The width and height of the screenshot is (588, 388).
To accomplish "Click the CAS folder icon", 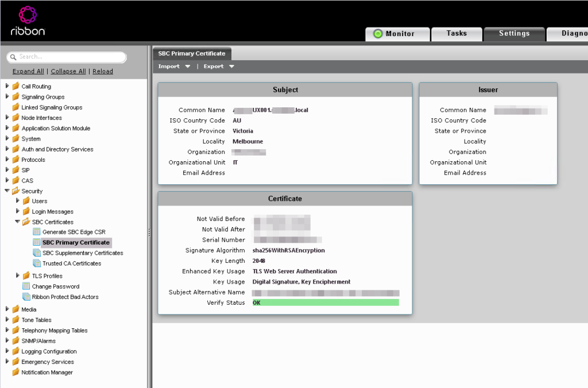I will point(16,181).
